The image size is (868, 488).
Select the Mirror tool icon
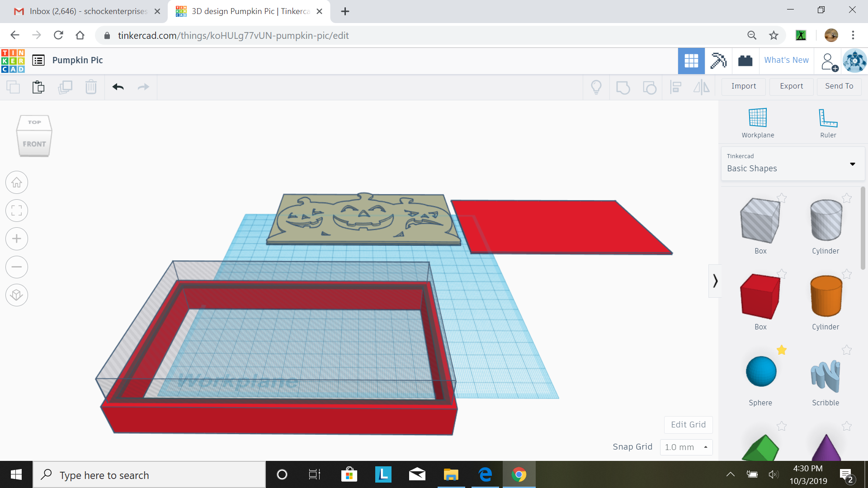[701, 87]
